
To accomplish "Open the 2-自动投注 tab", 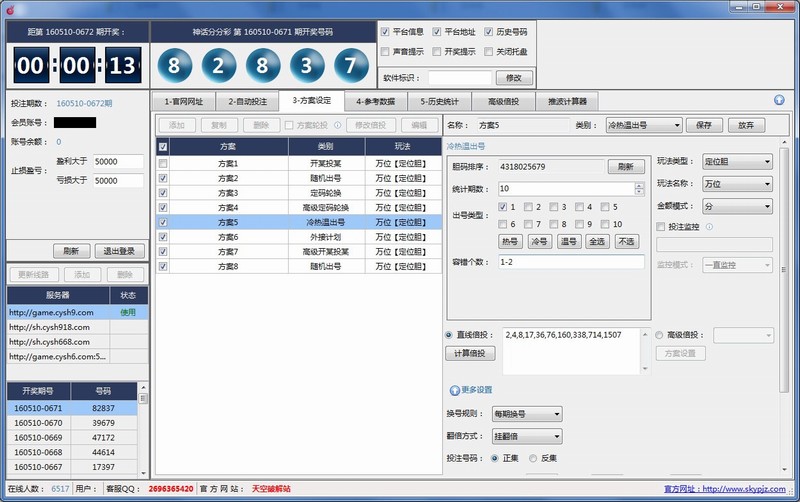I will [x=245, y=101].
